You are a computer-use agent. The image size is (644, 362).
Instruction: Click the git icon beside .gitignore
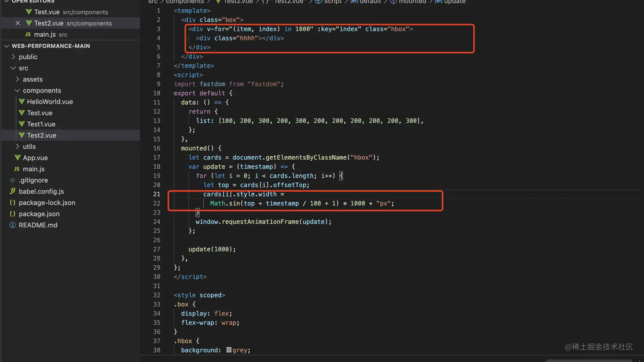point(12,180)
